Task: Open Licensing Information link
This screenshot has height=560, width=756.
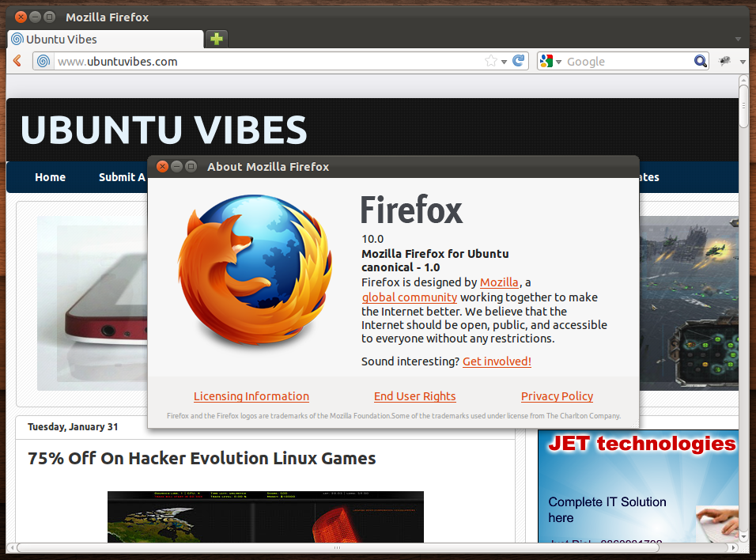Action: point(251,396)
